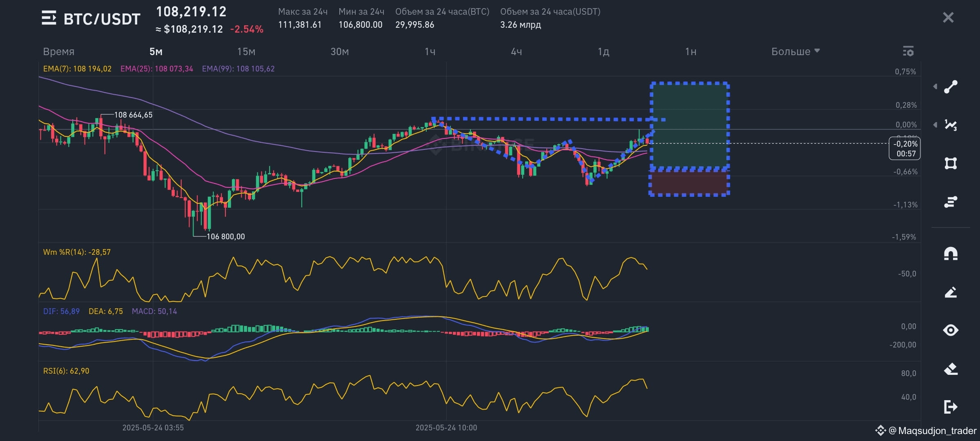Screen dimensions: 980x441
Task: Toggle drawings visibility with eye icon
Action: (x=951, y=330)
